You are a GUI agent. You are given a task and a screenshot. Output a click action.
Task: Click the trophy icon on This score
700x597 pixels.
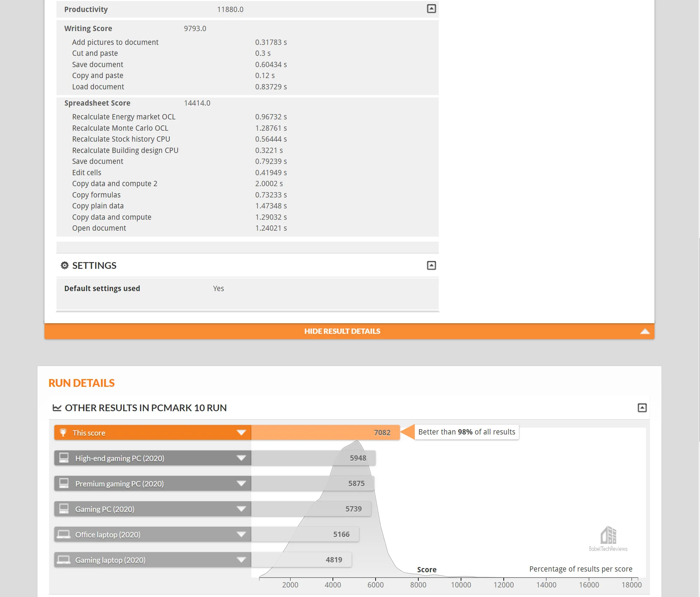pos(63,432)
